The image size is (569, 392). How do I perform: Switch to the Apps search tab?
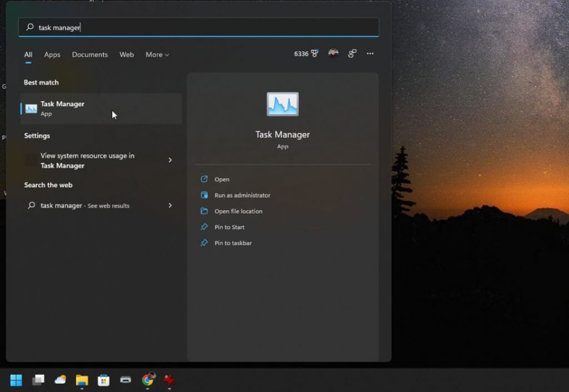[52, 54]
